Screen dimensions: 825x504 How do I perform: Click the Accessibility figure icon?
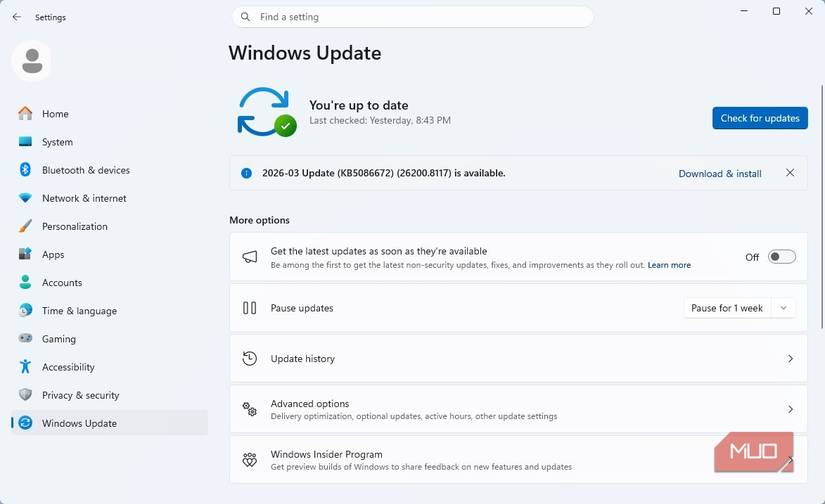(x=25, y=367)
